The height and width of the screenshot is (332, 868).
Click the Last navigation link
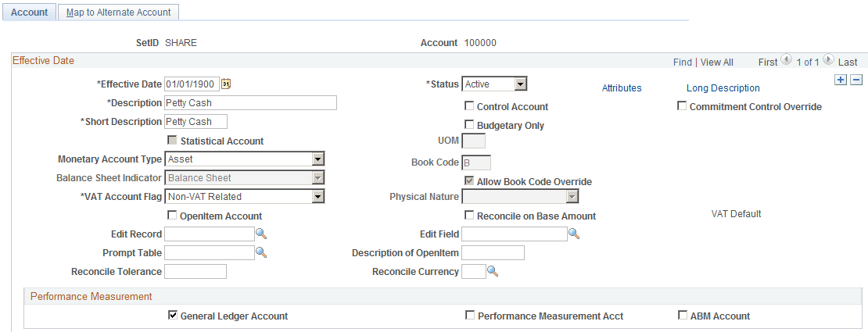[848, 62]
